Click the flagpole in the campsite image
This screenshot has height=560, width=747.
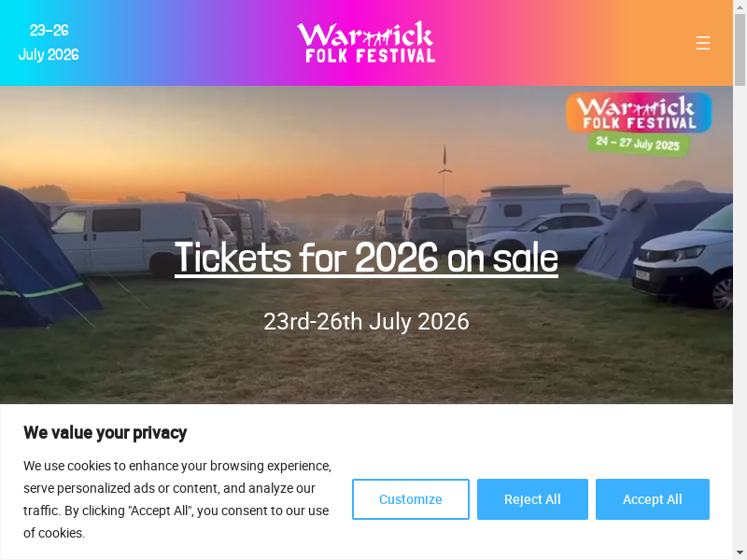[445, 169]
